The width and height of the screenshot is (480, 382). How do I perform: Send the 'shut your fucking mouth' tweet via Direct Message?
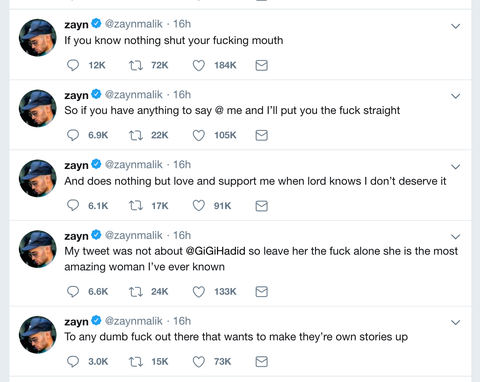(262, 65)
